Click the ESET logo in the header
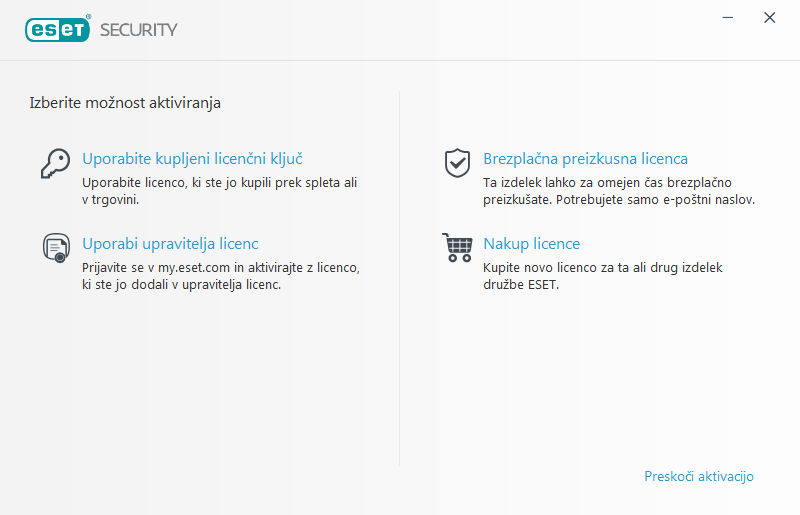This screenshot has width=800, height=515. coord(57,29)
